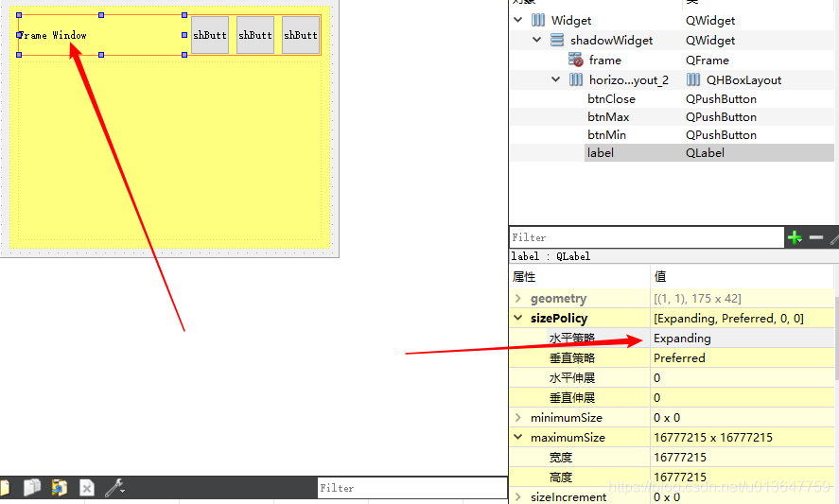Expand the sizeIncrement property
Screen dimensions: 839x504
point(517,497)
